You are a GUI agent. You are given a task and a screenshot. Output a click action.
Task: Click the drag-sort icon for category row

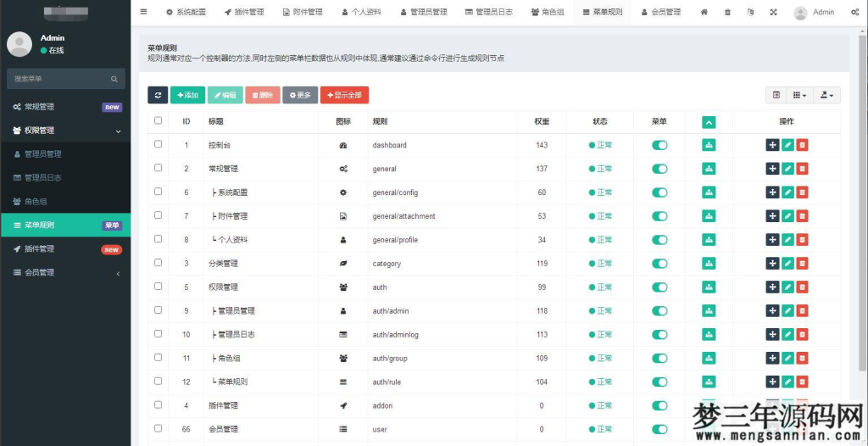[x=772, y=263]
